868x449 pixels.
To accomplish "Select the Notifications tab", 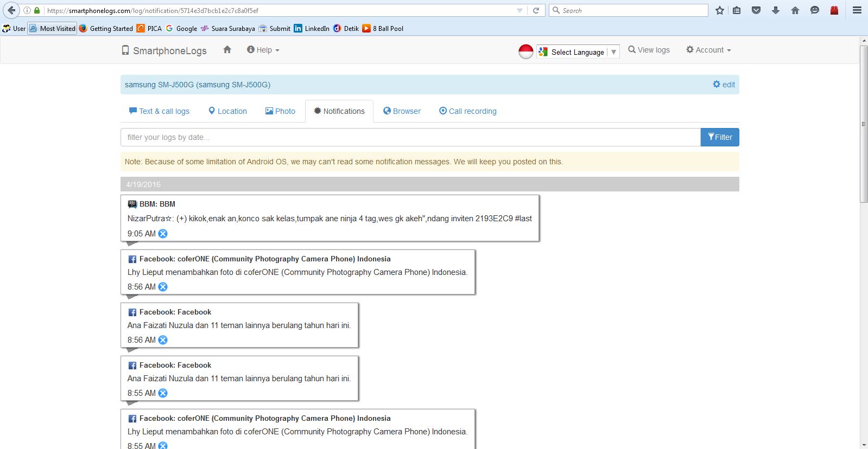I will 339,111.
